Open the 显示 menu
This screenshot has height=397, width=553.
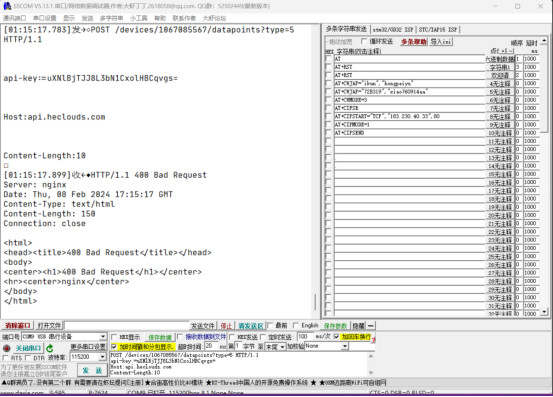click(69, 18)
